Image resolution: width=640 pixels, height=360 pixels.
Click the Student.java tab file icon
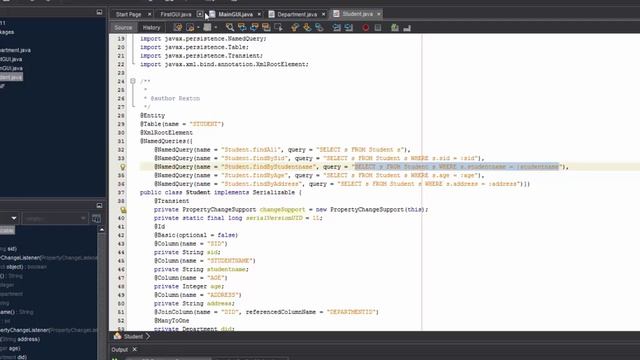pyautogui.click(x=336, y=14)
